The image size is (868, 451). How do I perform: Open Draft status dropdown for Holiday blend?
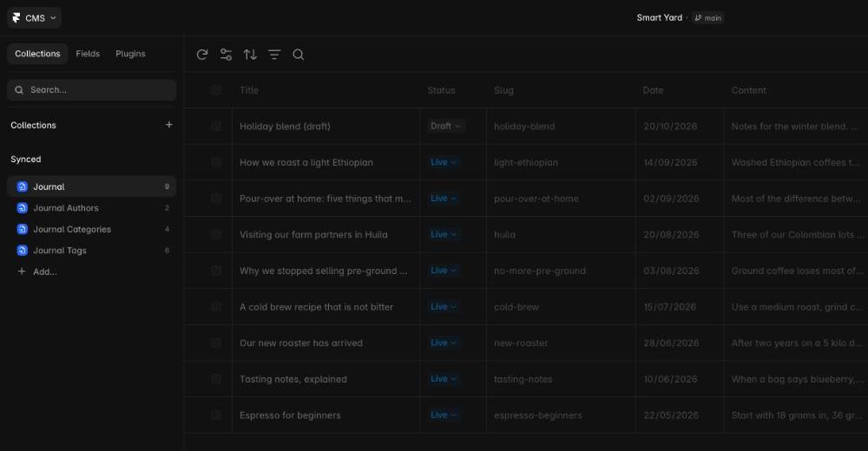pyautogui.click(x=445, y=126)
